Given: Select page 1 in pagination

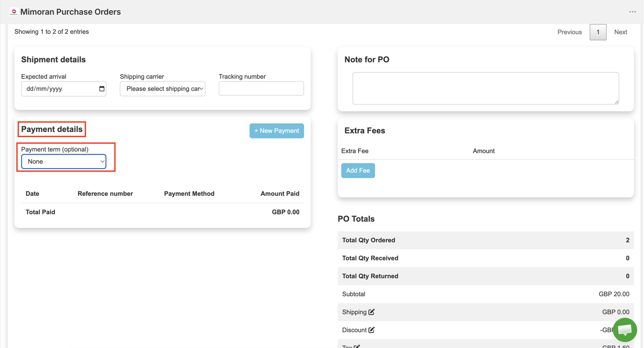Looking at the screenshot, I should coord(598,32).
